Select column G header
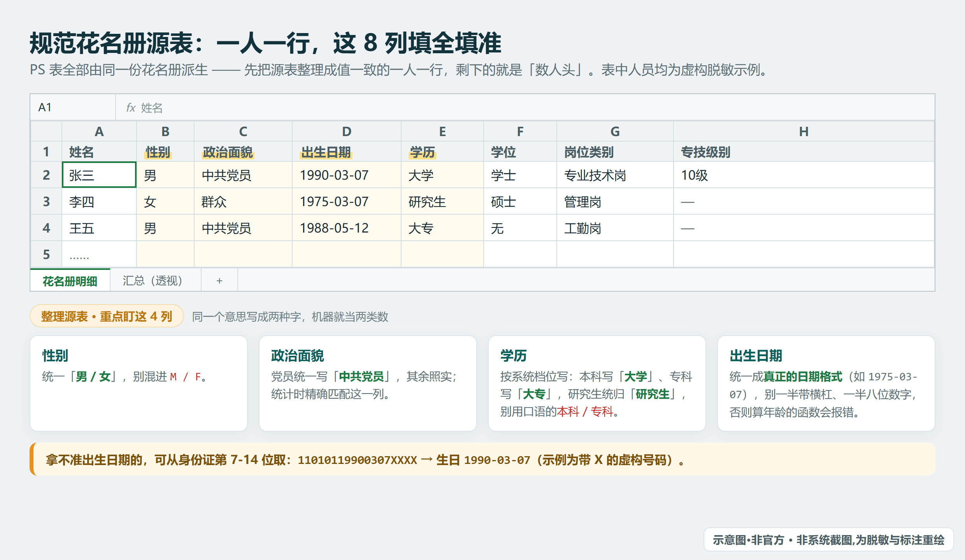 615,131
